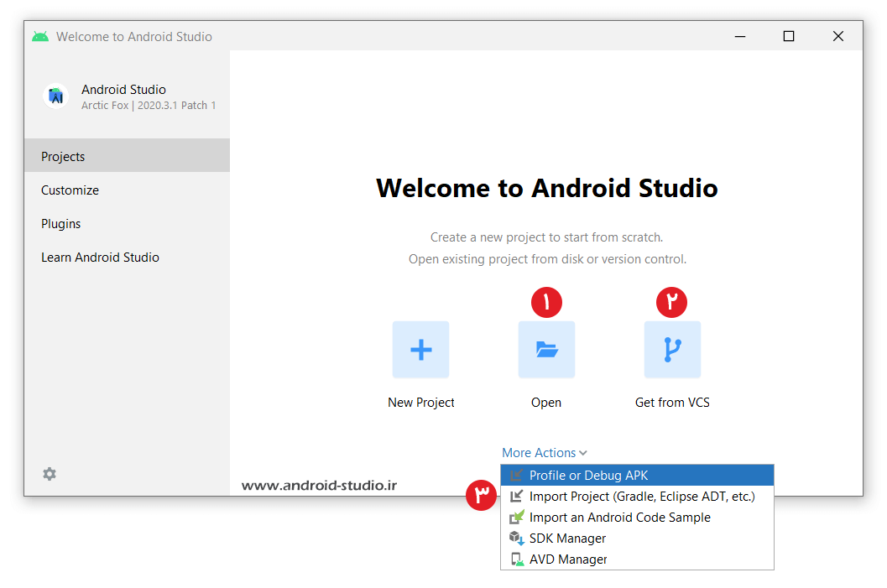Maximize the Welcome to Android Studio window
Viewport: 887px width, 588px height.
788,36
